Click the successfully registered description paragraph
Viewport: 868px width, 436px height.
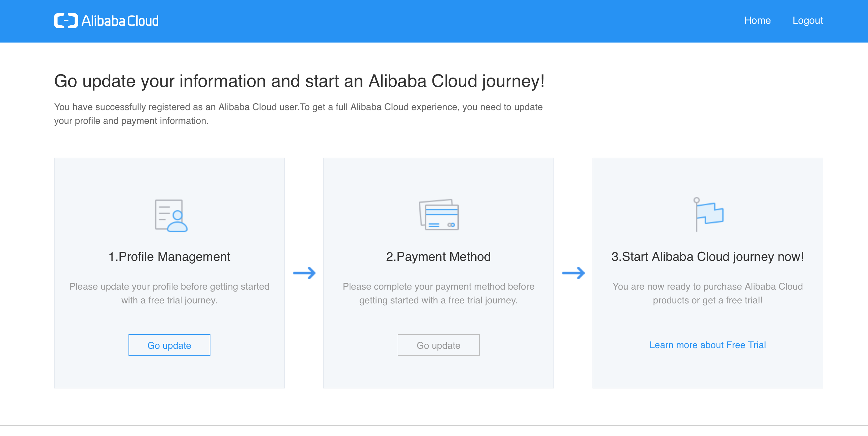click(298, 114)
